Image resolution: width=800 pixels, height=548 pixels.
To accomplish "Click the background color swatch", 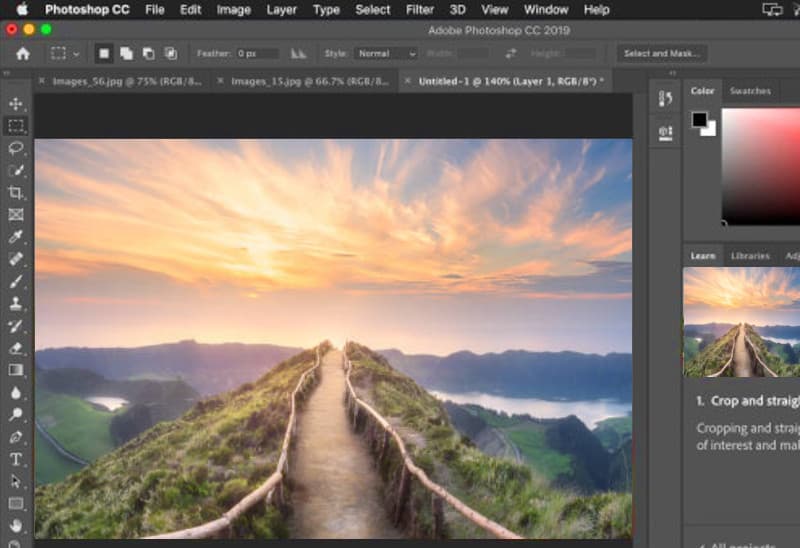I will point(710,131).
